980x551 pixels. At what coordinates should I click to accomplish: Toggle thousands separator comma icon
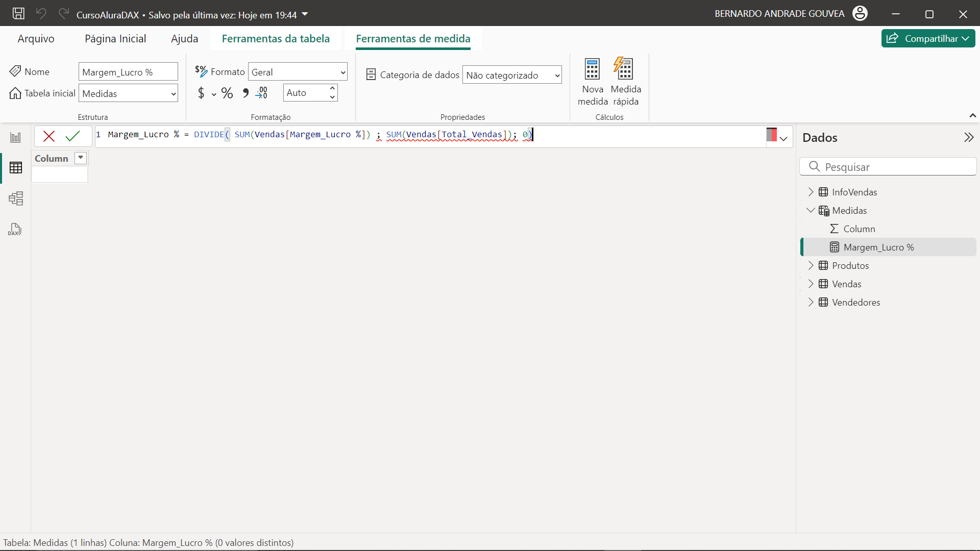point(246,93)
